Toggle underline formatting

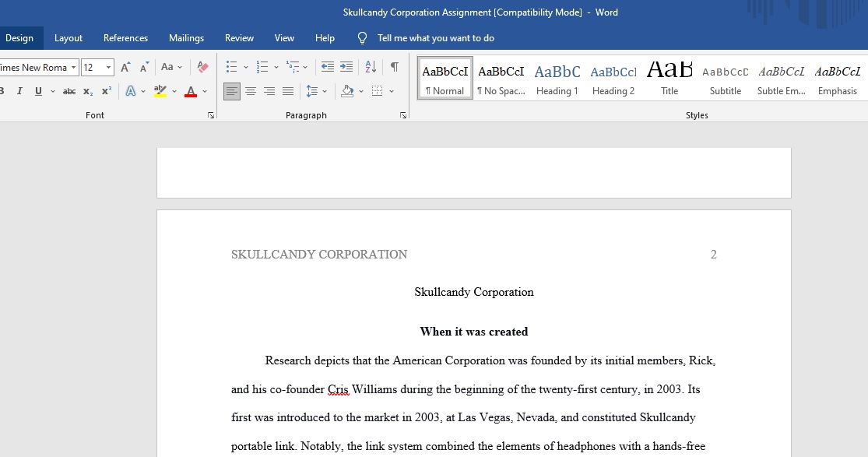pos(38,91)
